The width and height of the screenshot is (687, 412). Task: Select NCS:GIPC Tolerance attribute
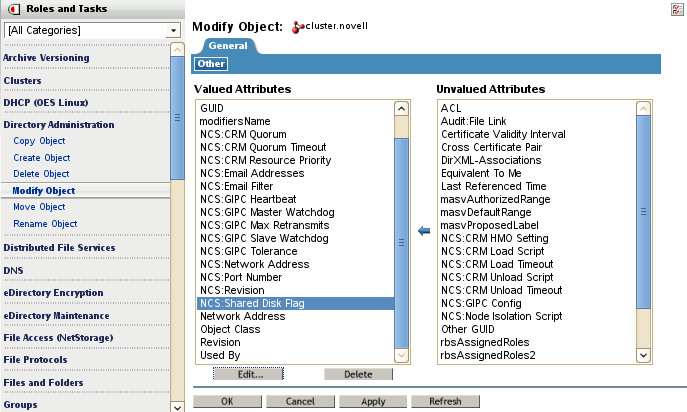[x=295, y=251]
